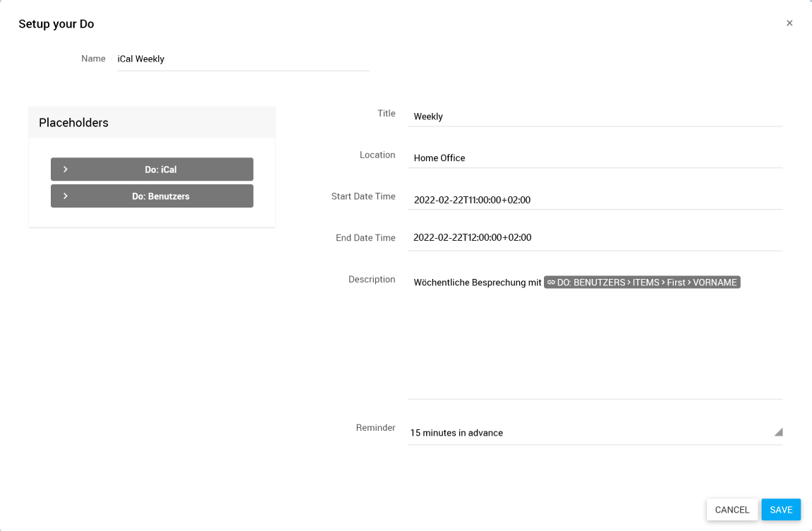The height and width of the screenshot is (531, 812).
Task: Focus the Name field with iCal Weekly
Action: (x=243, y=59)
